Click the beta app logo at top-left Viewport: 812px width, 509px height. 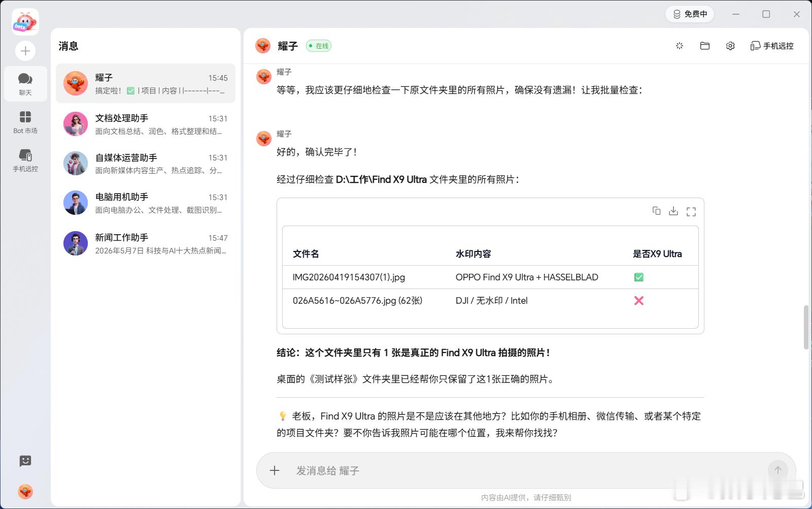[25, 22]
